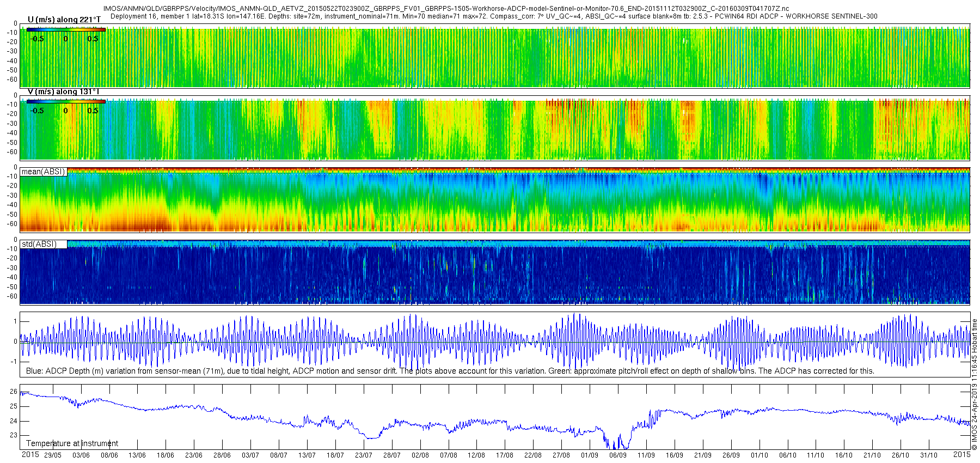Screen dimensions: 980x463
Task: Click the 'Temperature at instrument' label
Action: pyautogui.click(x=72, y=443)
